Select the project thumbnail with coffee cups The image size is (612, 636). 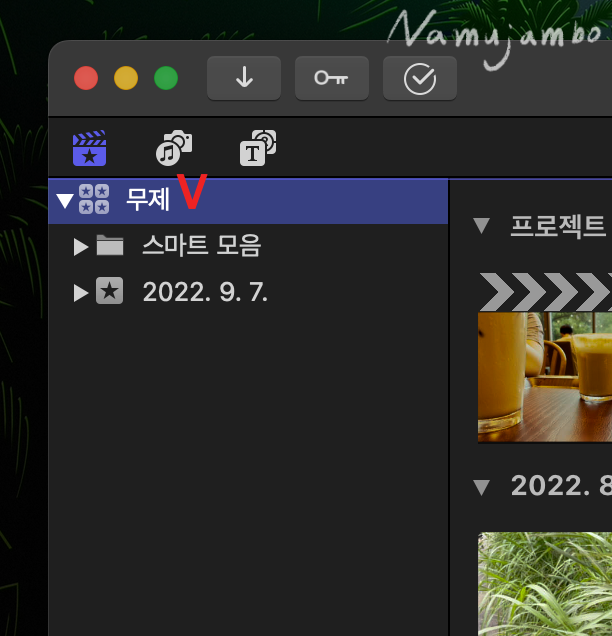tap(545, 377)
